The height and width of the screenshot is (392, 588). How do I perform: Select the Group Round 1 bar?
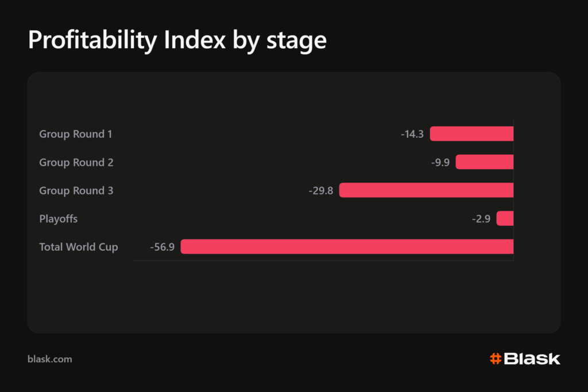click(472, 134)
